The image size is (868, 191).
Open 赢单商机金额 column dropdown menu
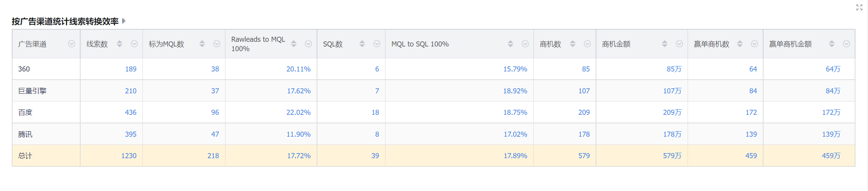click(846, 44)
